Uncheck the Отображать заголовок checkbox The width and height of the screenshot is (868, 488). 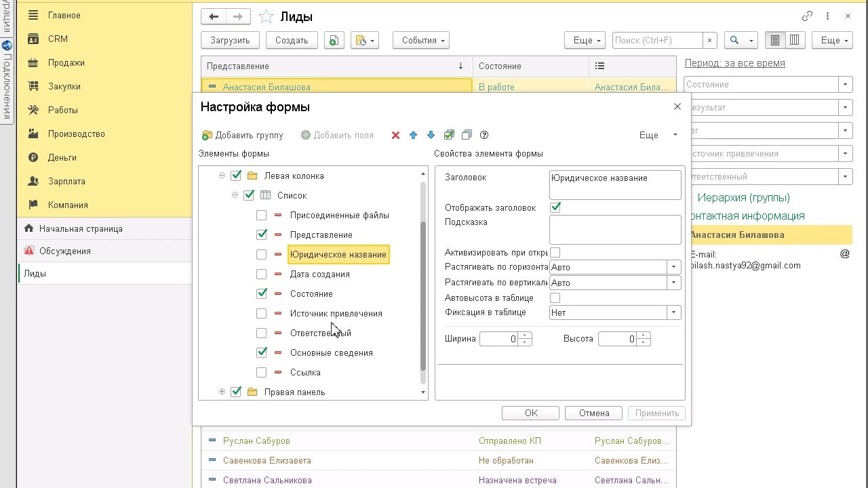(x=555, y=207)
